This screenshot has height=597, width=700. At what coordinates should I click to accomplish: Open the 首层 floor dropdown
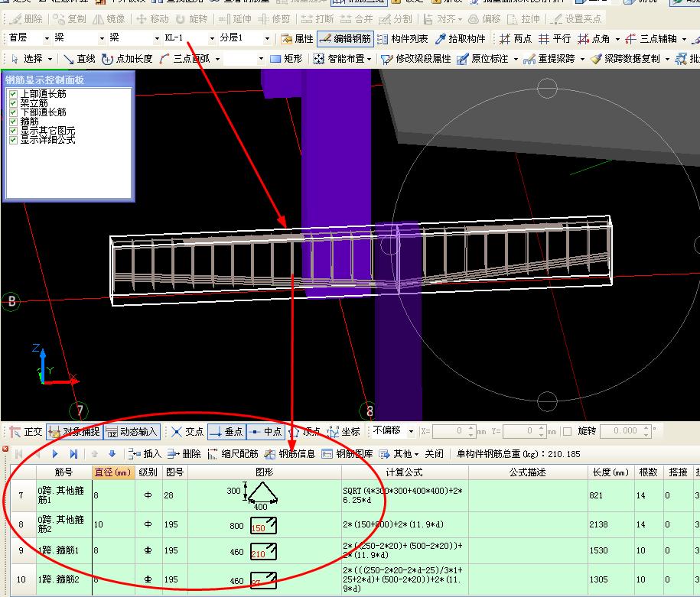point(47,39)
